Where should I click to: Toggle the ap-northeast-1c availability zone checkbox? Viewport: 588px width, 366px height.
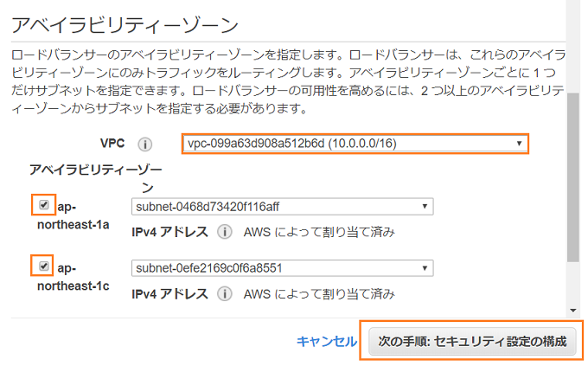tap(44, 266)
